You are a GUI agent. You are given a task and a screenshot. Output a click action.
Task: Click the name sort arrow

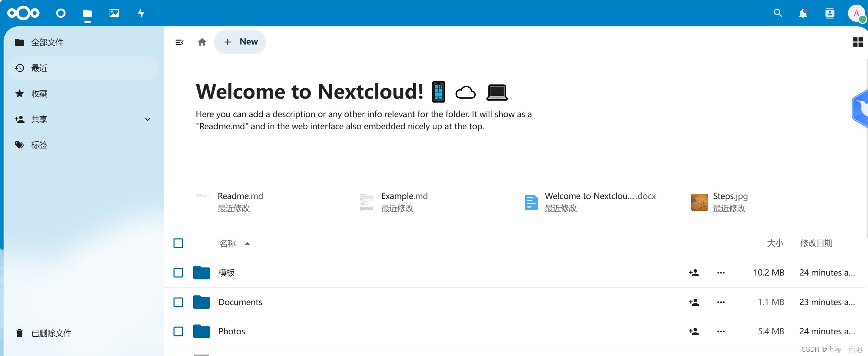pos(247,244)
